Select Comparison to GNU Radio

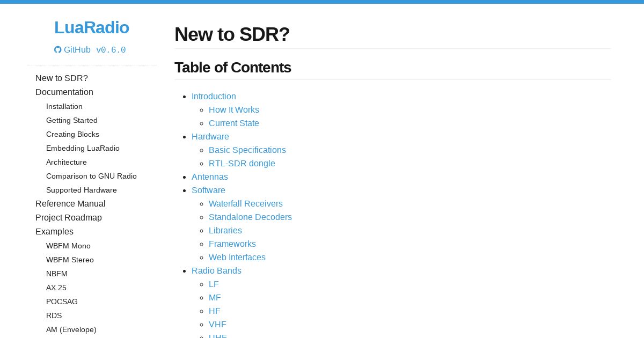[91, 177]
